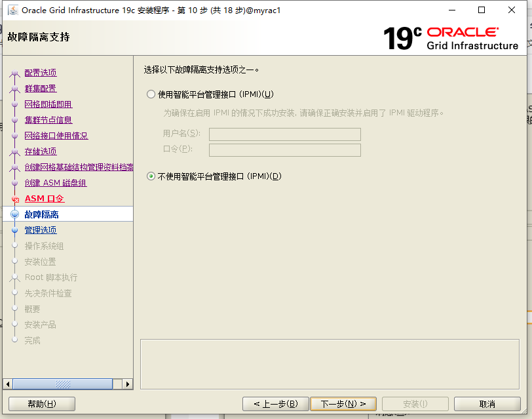Go back with the 上一步(B) button
The image size is (532, 419).
(275, 404)
